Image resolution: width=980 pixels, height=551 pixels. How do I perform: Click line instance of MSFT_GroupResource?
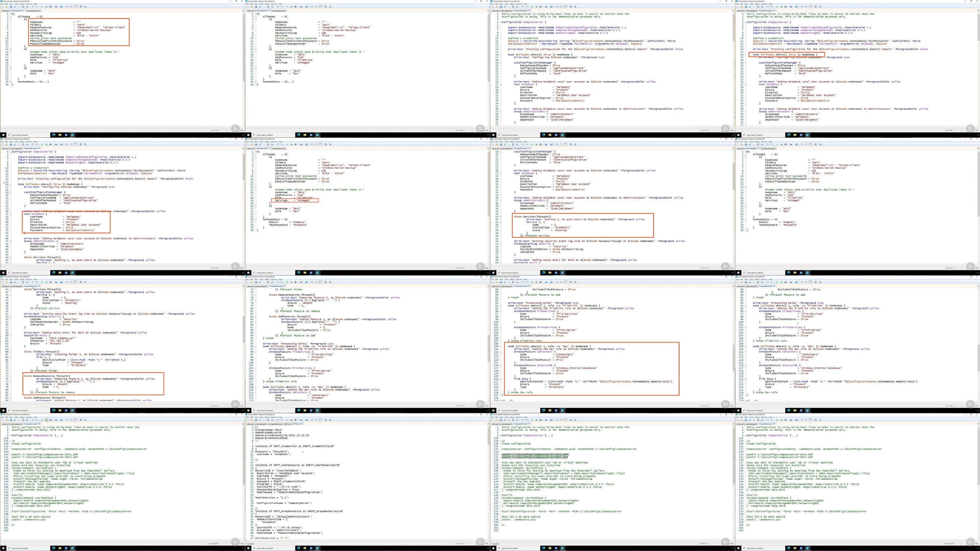299,511
